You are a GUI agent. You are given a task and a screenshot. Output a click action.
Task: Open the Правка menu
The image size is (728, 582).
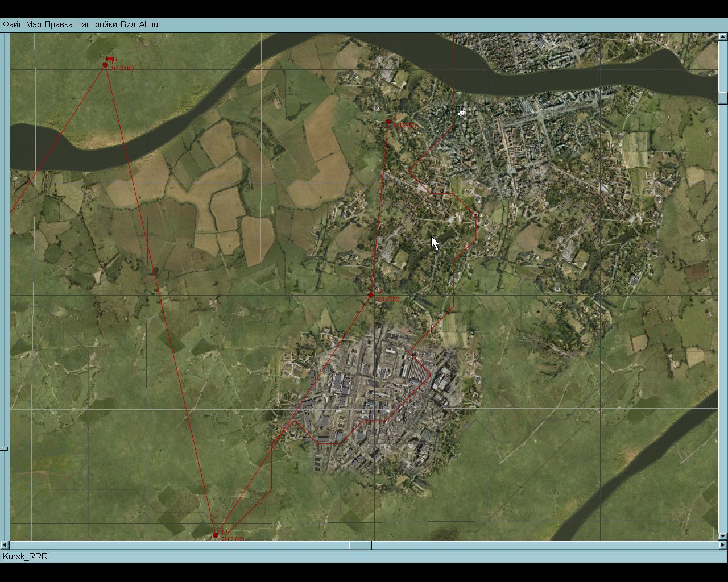[59, 24]
